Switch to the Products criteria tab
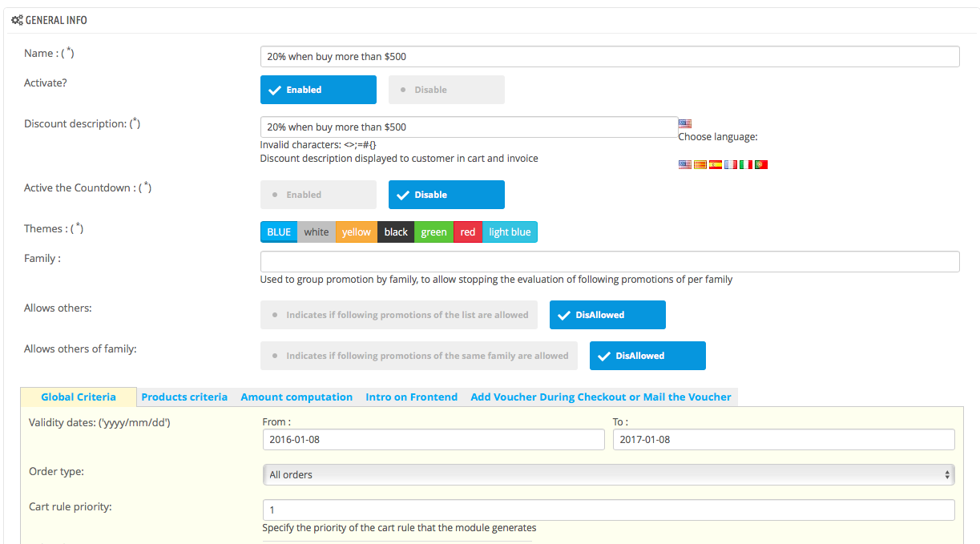The image size is (980, 544). 186,397
